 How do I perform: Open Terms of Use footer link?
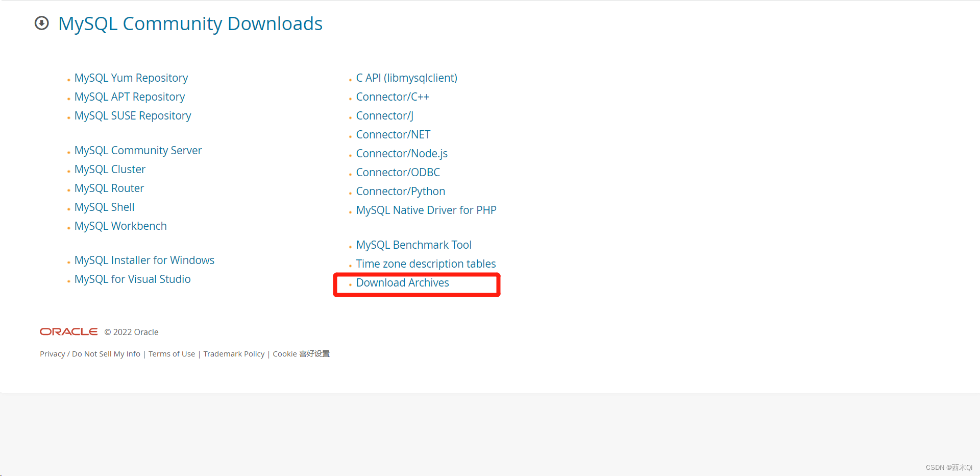tap(172, 354)
